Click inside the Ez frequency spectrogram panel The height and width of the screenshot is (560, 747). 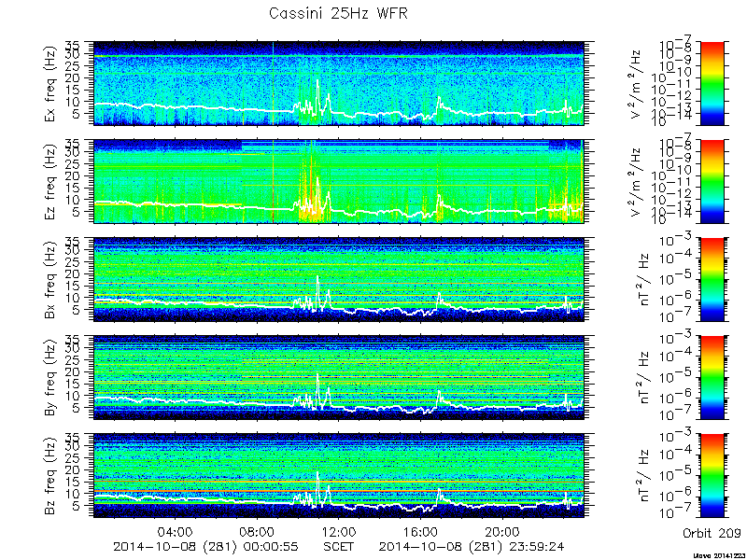[x=338, y=181]
